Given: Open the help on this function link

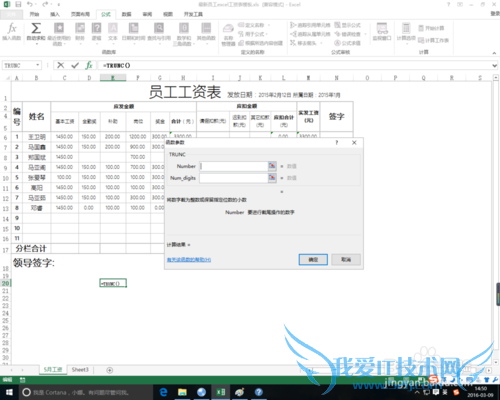Looking at the screenshot, I should pos(189,260).
